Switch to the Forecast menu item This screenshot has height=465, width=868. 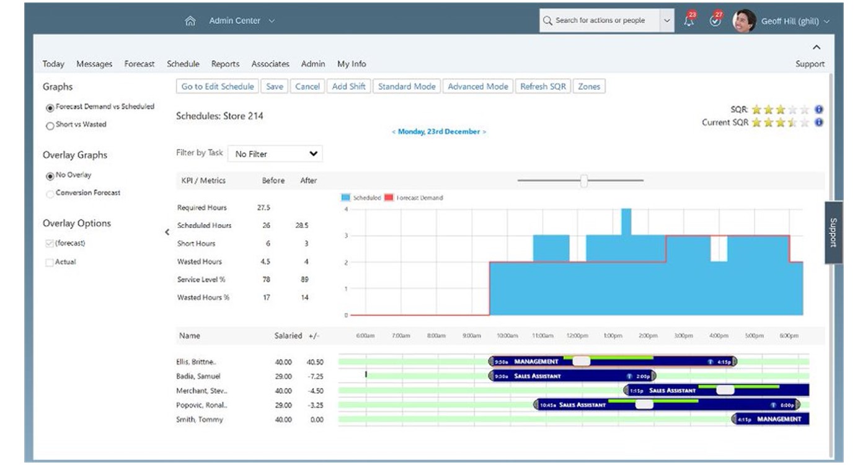pos(139,64)
